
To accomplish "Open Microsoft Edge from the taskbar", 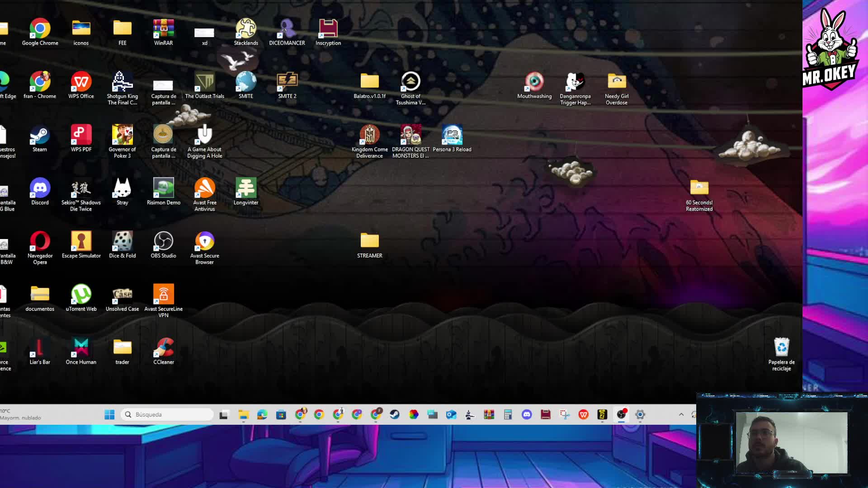I will pos(262,414).
